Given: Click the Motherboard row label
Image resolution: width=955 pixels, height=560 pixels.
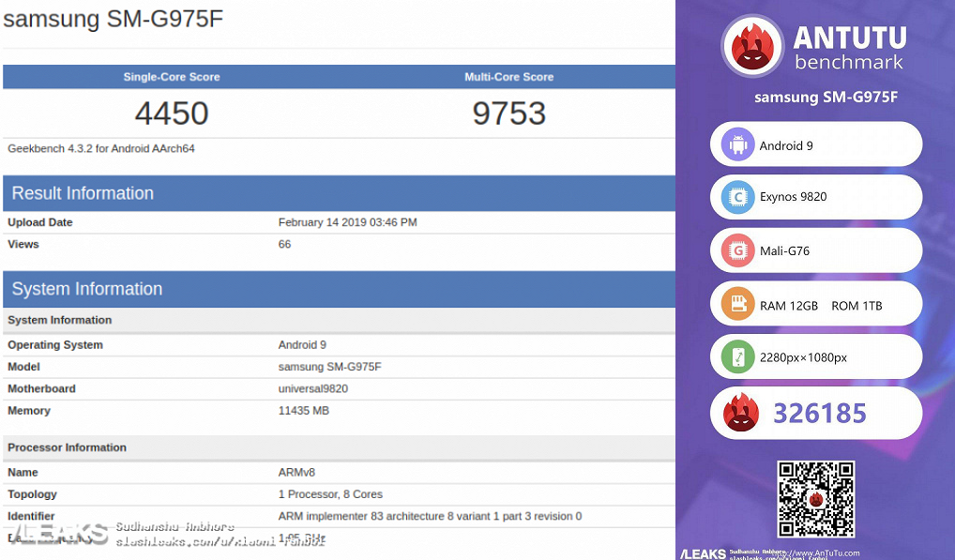Looking at the screenshot, I should pos(41,389).
